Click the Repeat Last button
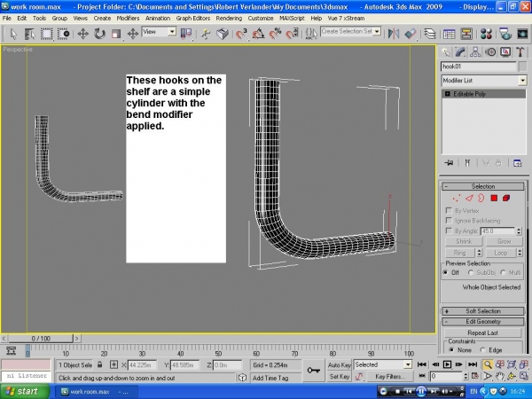Viewport: 532px width, 399px height. tap(483, 332)
